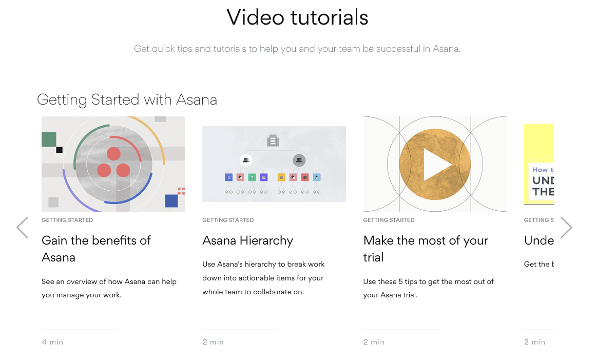Click the gold play circle thumbnail

(435, 164)
